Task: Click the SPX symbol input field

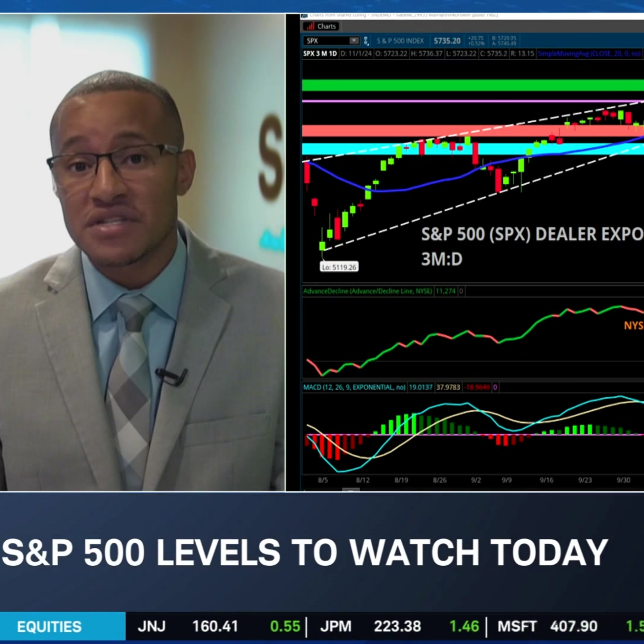Action: 326,41
